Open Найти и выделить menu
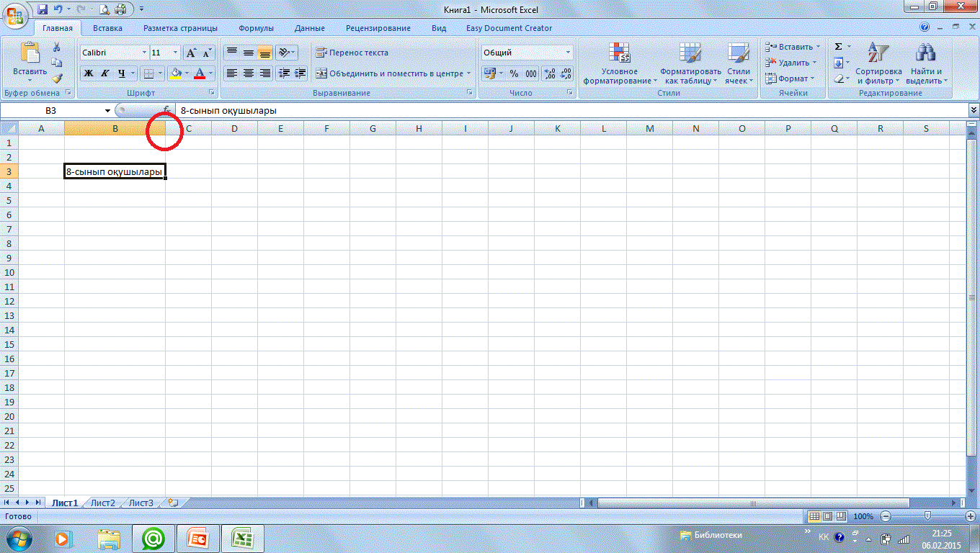This screenshot has height=553, width=980. pyautogui.click(x=926, y=63)
